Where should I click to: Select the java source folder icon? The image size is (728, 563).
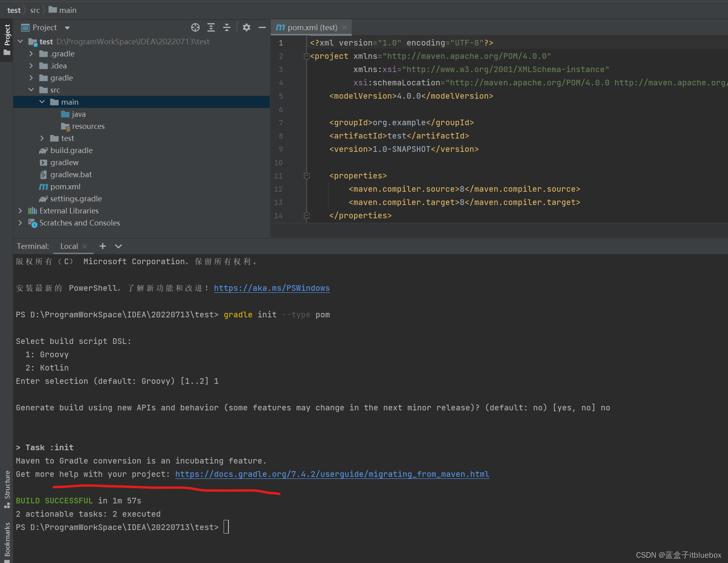(x=65, y=114)
